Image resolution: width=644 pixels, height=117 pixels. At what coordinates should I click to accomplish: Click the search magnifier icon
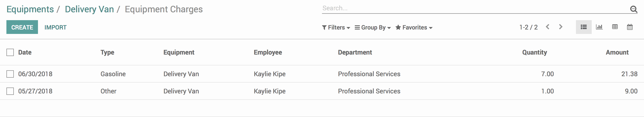click(633, 9)
